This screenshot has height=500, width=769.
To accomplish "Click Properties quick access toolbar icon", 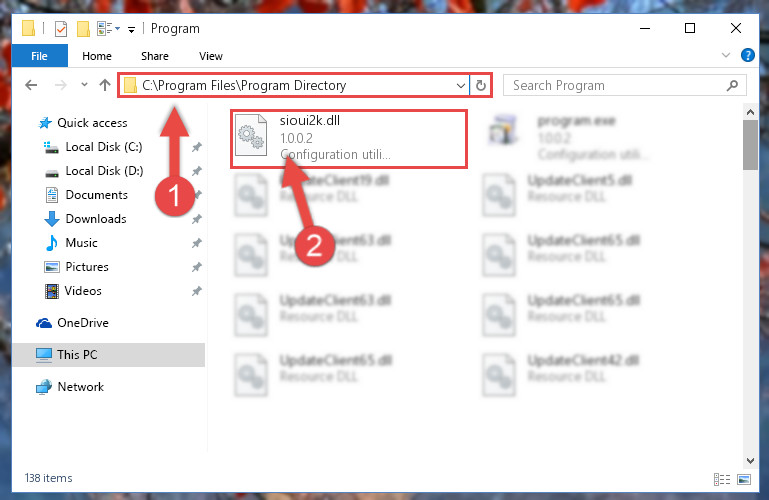I will (x=61, y=29).
